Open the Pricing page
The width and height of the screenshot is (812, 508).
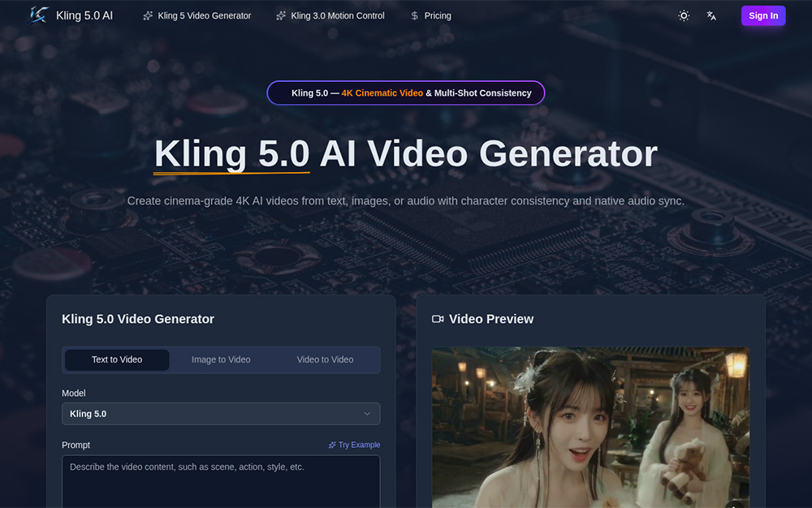coord(436,15)
